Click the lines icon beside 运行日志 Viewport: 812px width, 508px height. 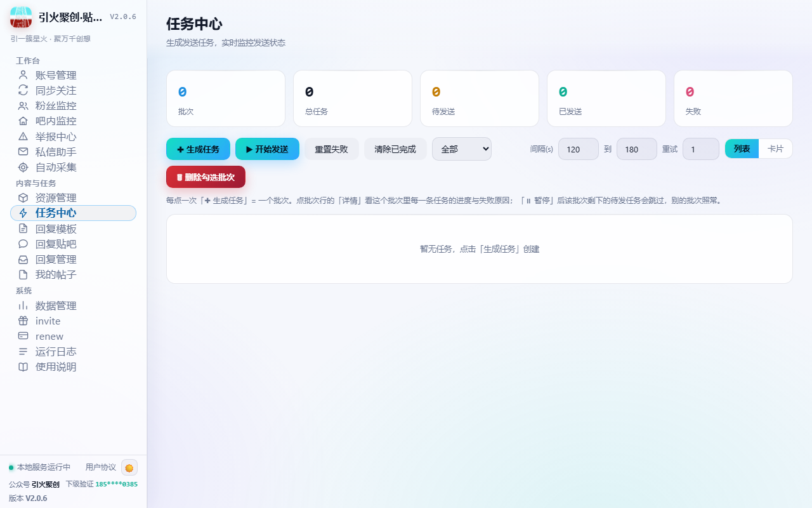[x=23, y=351]
